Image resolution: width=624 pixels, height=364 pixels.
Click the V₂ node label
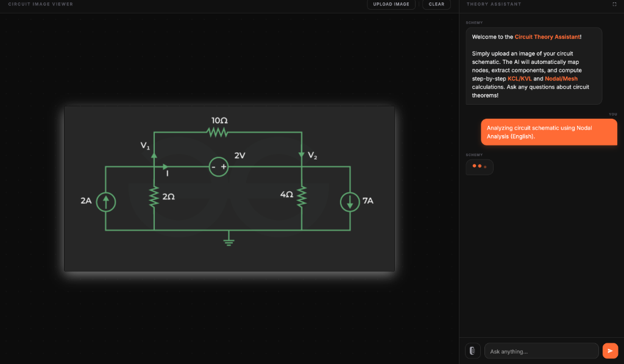[x=313, y=155]
